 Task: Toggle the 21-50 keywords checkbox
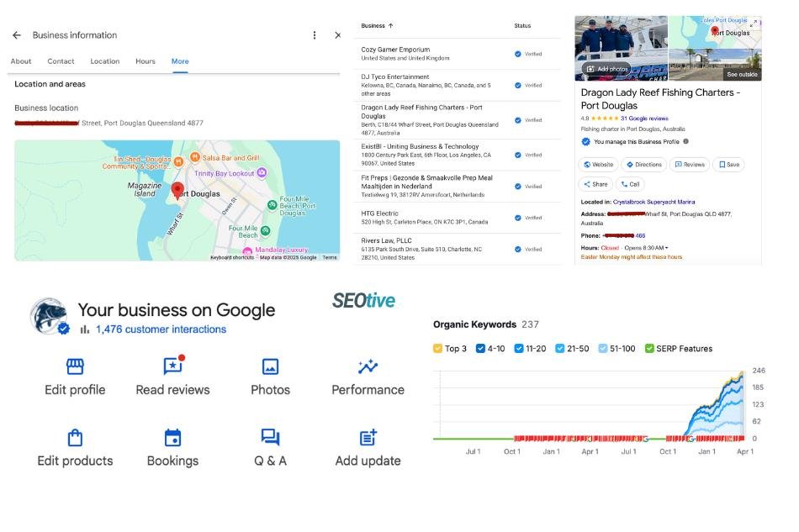(559, 348)
